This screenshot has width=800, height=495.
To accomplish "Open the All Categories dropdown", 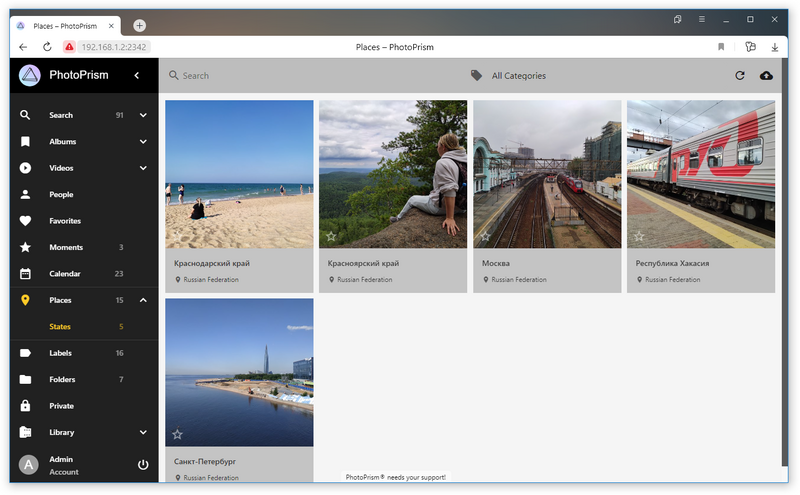I will [x=518, y=76].
